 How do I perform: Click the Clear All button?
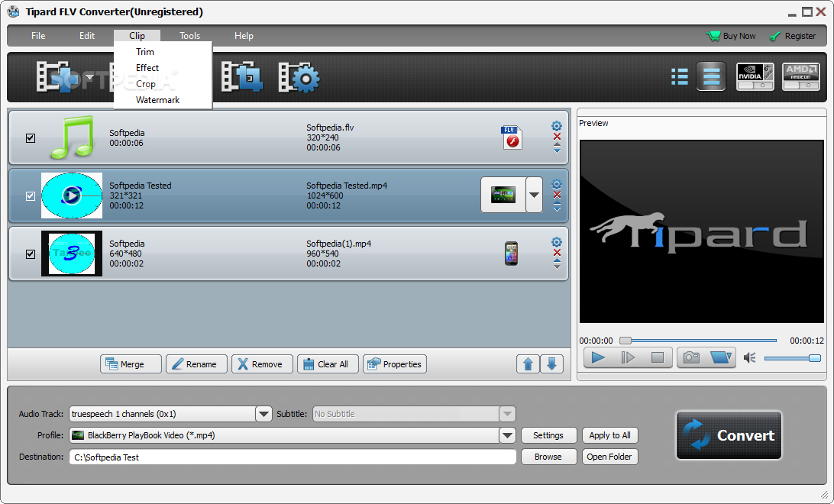pos(328,364)
